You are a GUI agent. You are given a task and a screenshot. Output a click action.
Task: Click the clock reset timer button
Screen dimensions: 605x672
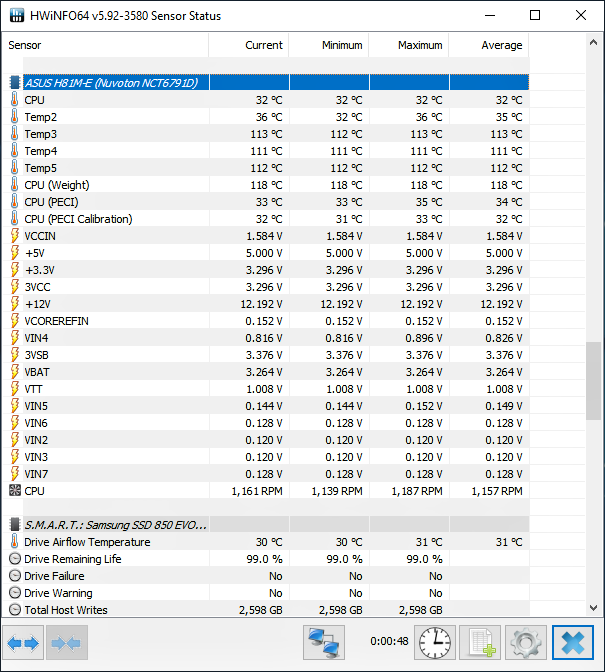click(x=435, y=642)
